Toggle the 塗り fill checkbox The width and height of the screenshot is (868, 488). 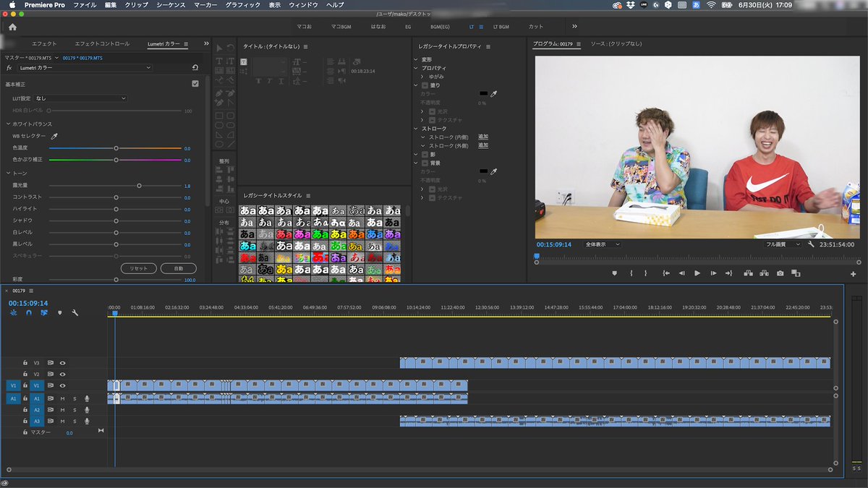[425, 85]
